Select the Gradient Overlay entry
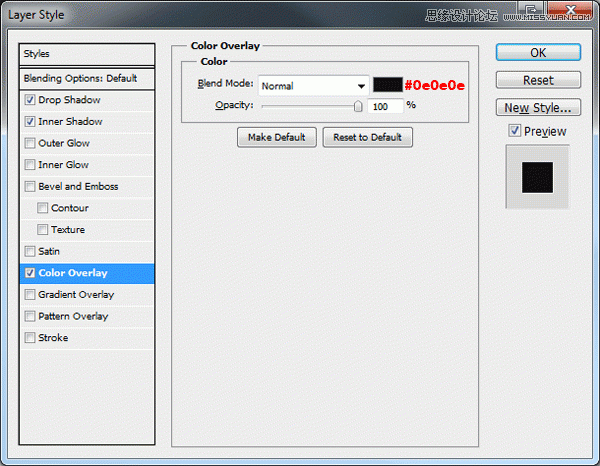The height and width of the screenshot is (466, 600). [x=75, y=295]
